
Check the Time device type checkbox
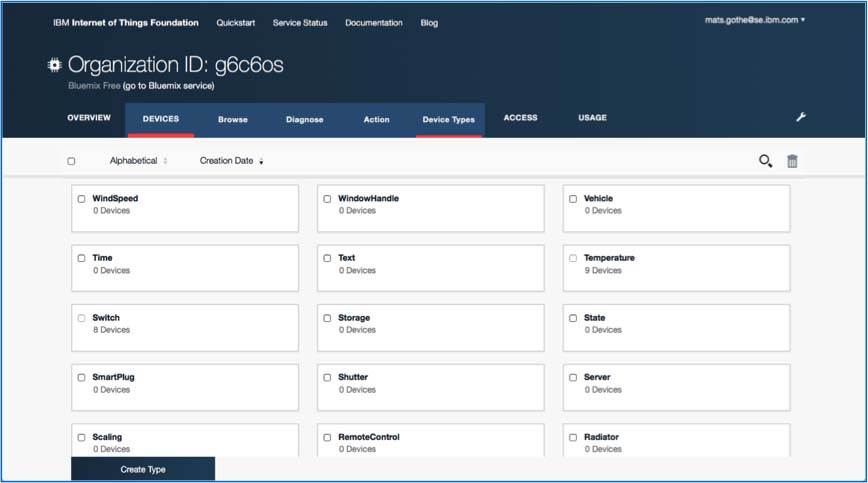pyautogui.click(x=81, y=258)
